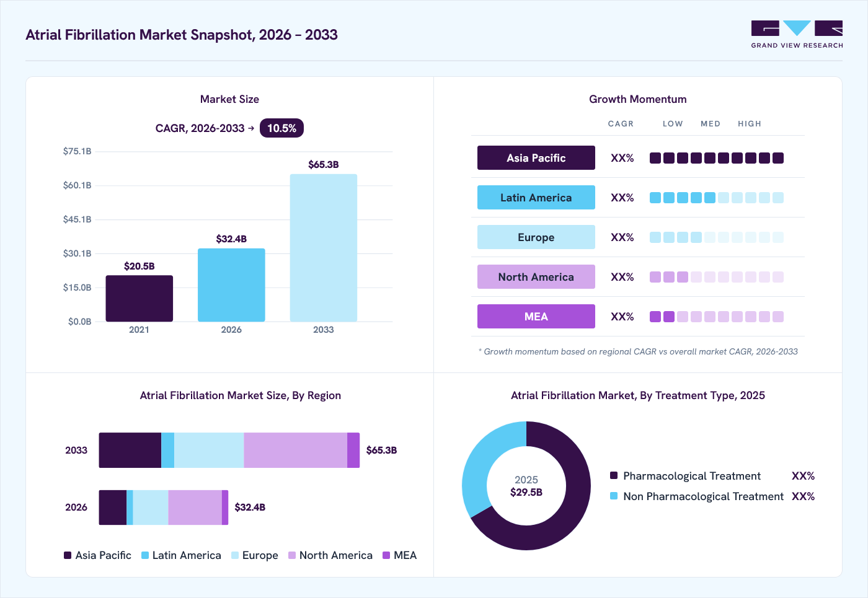Click North America legend swatch in region chart

(x=292, y=555)
